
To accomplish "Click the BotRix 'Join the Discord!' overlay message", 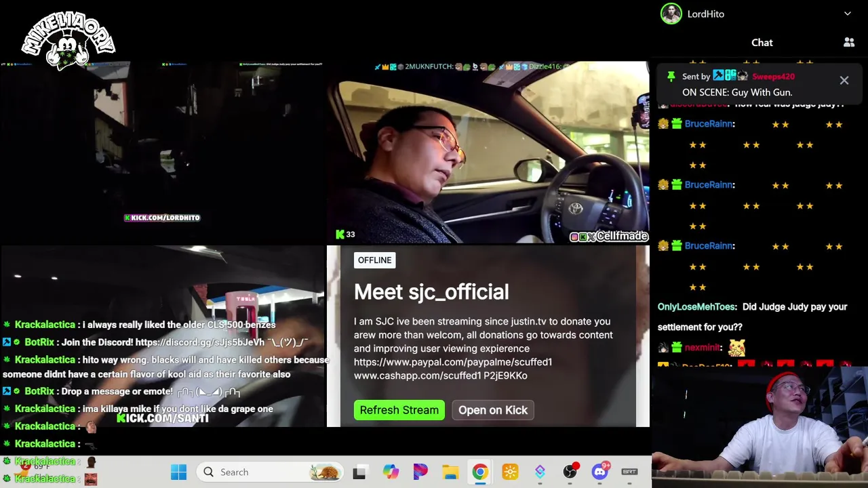I will click(156, 342).
